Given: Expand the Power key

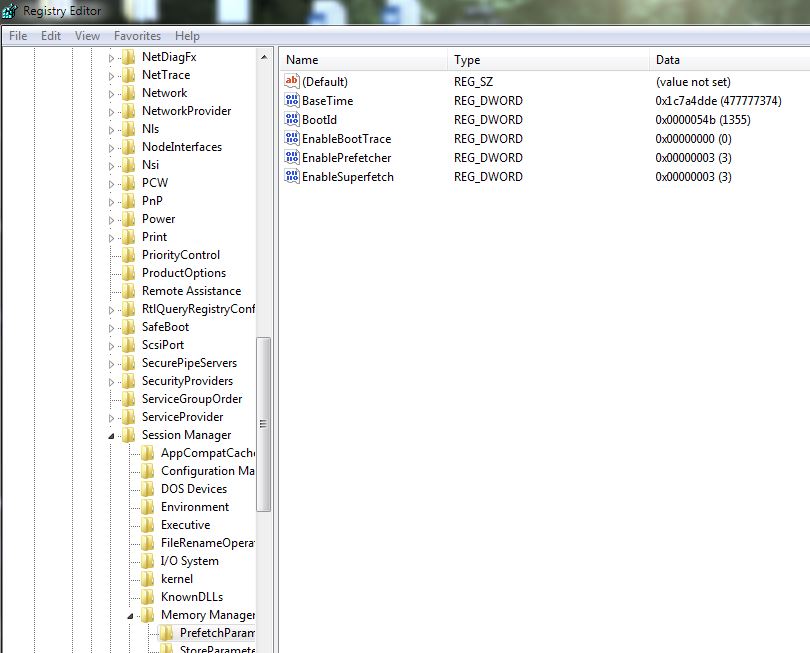Looking at the screenshot, I should [111, 221].
